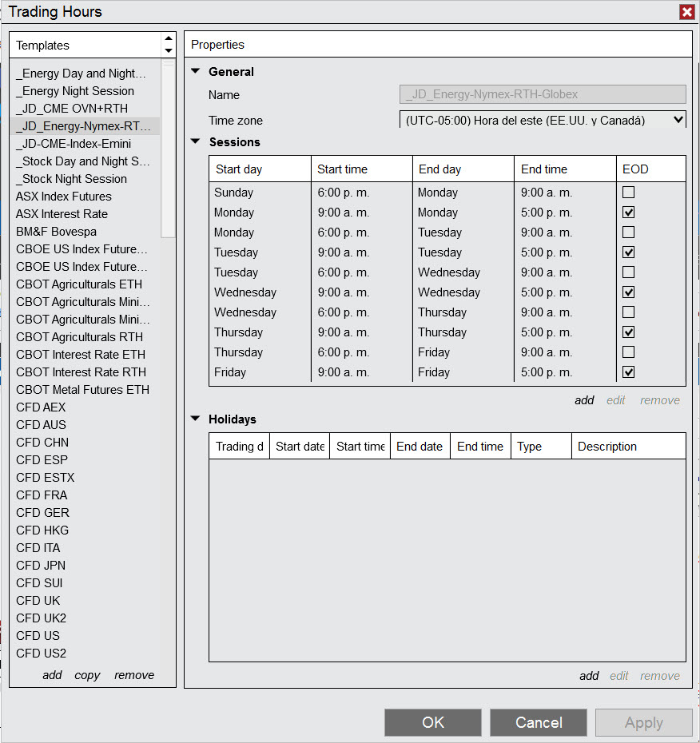Select CBOT Agriculturals RTH template
700x743 pixels.
[85, 337]
